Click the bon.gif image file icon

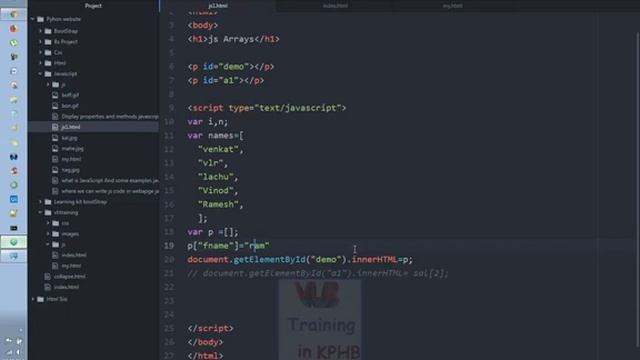[55, 106]
